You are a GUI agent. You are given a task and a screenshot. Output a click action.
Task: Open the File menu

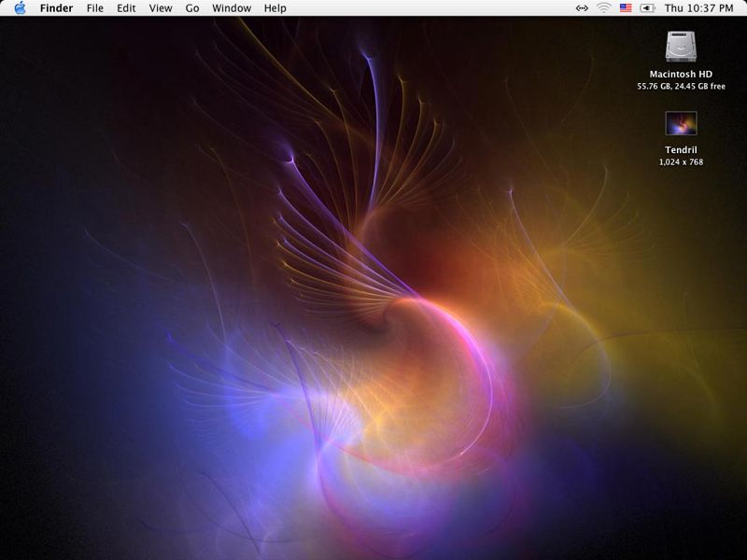click(x=94, y=8)
